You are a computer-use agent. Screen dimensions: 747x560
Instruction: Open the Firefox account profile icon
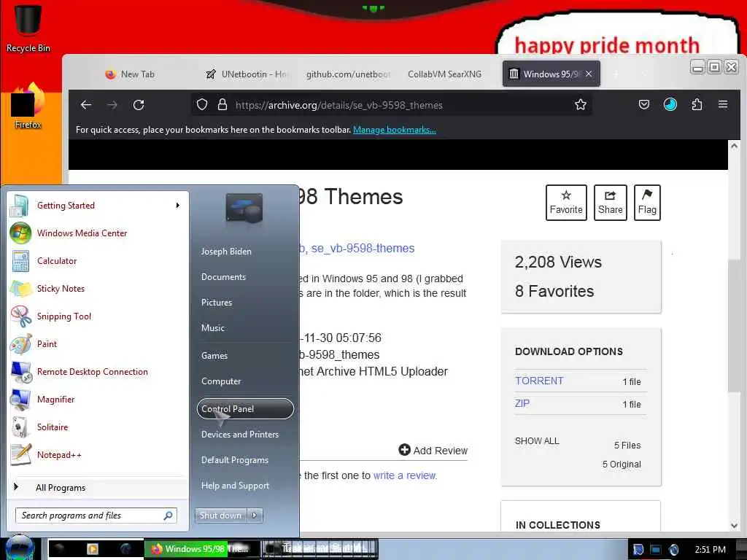(670, 105)
